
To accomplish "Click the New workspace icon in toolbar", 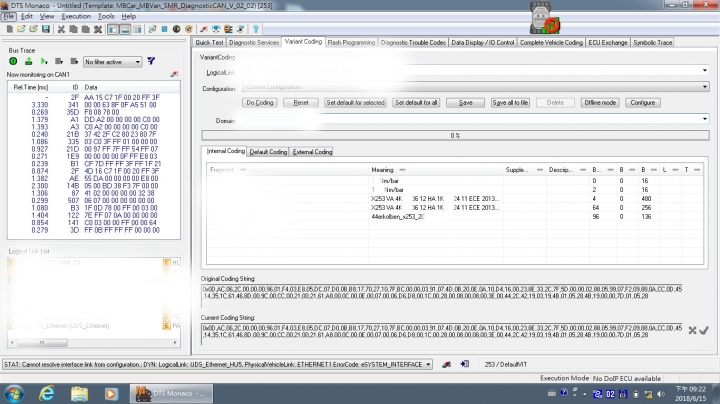I will (x=9, y=29).
